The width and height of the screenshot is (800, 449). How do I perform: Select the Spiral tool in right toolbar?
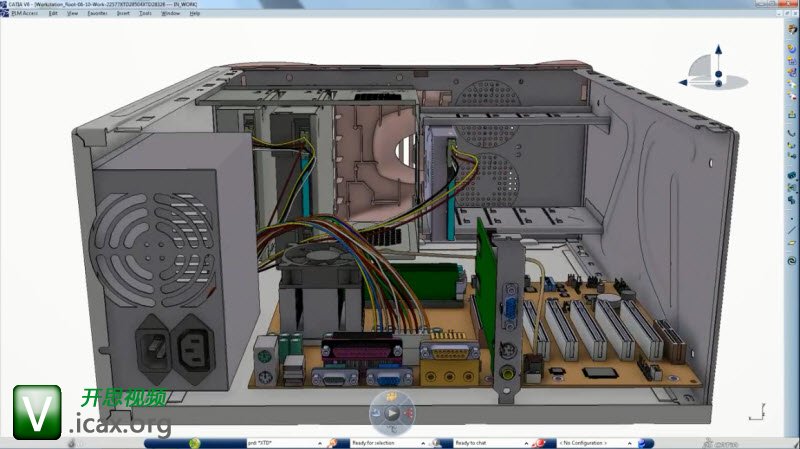[x=792, y=261]
